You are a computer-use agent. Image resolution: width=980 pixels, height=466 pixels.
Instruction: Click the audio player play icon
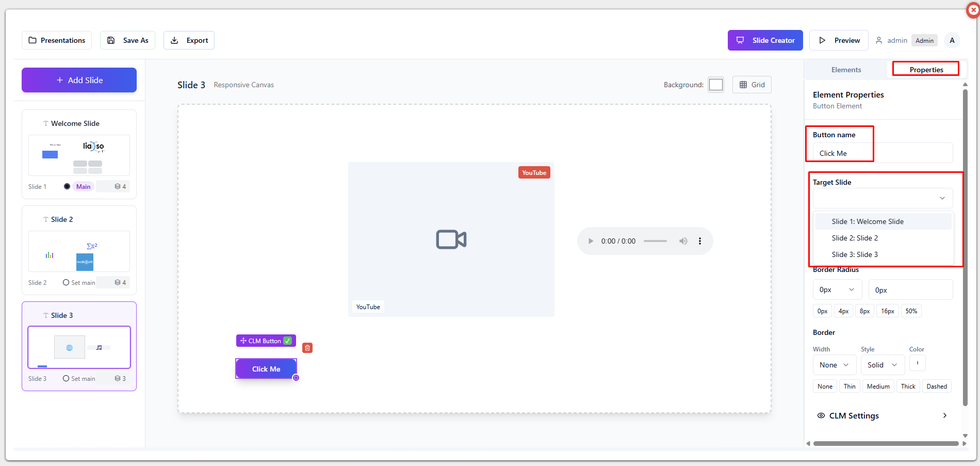point(591,241)
